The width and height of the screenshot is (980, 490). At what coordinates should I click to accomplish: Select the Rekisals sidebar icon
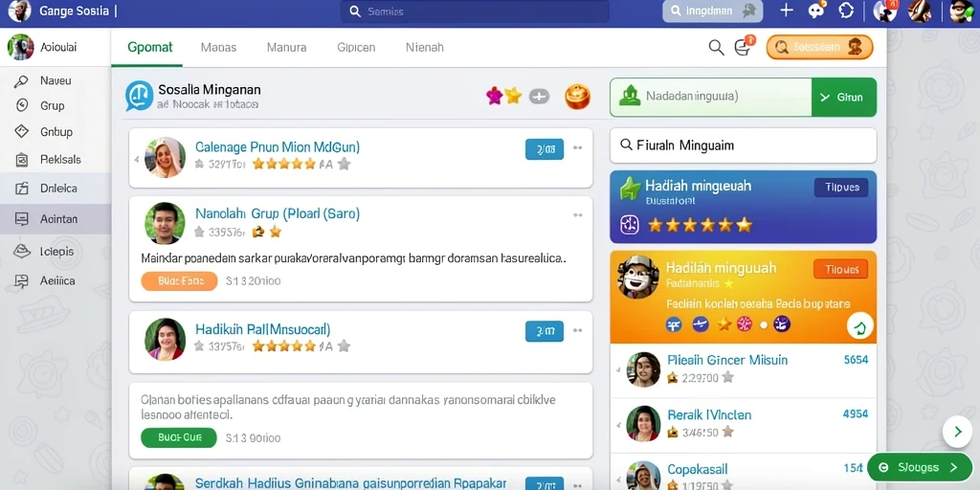tap(21, 160)
